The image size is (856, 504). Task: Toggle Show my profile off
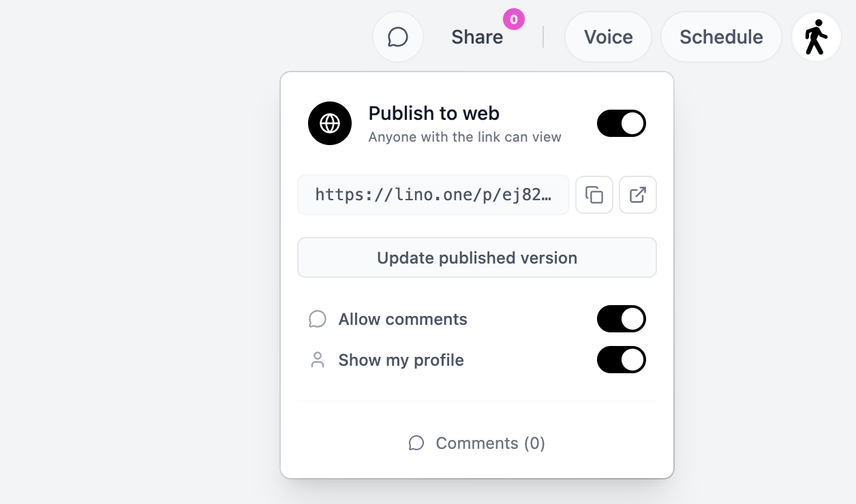pyautogui.click(x=621, y=360)
